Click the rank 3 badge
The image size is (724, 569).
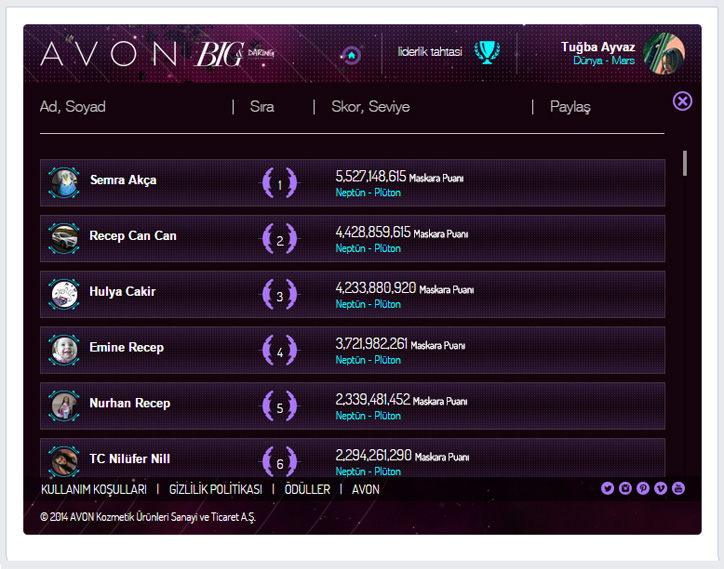pos(279,295)
